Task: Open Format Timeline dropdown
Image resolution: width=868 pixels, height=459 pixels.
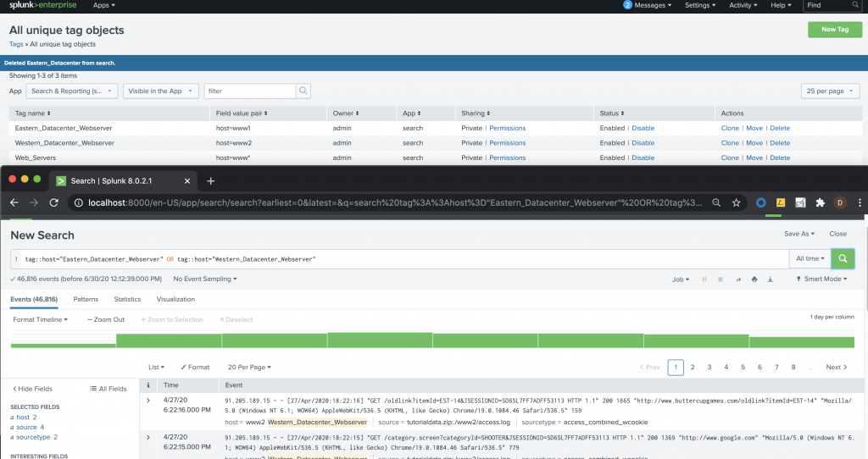Action: coord(41,319)
